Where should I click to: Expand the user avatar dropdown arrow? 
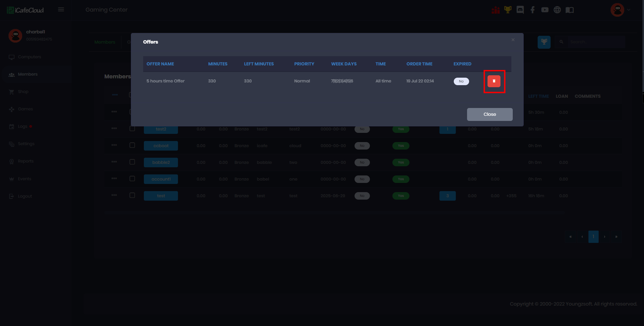629,10
